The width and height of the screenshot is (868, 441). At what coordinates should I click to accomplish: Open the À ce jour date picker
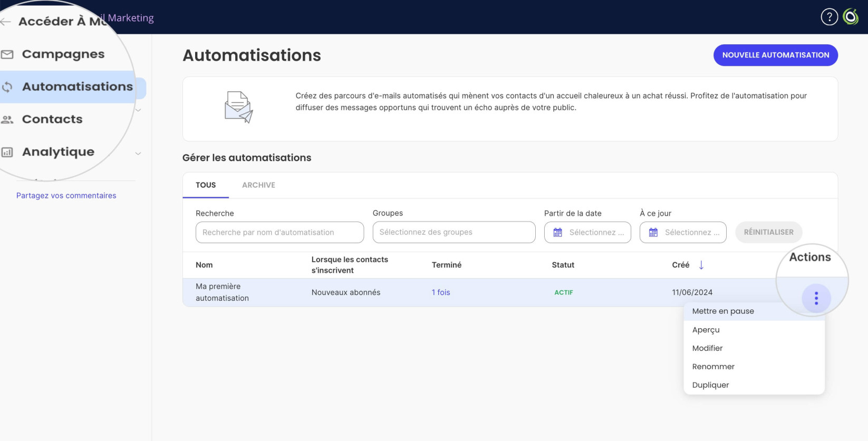[683, 232]
